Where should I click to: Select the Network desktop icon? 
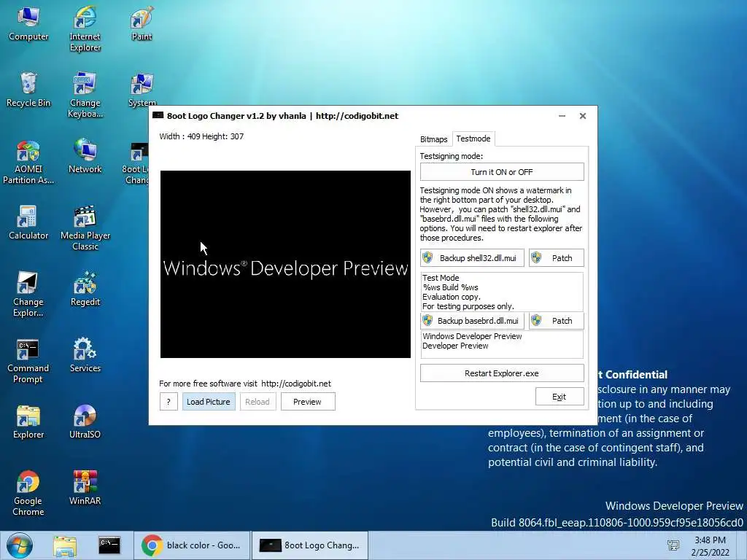[x=85, y=156]
